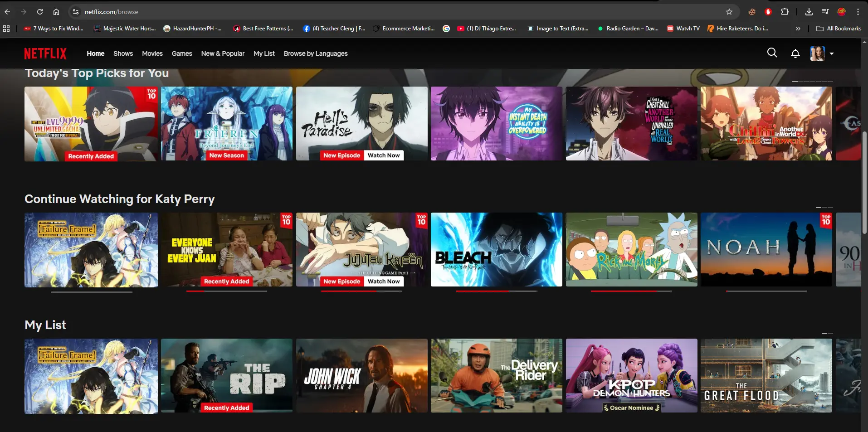Open Chrome user profile icon
The height and width of the screenshot is (432, 868).
coord(842,12)
